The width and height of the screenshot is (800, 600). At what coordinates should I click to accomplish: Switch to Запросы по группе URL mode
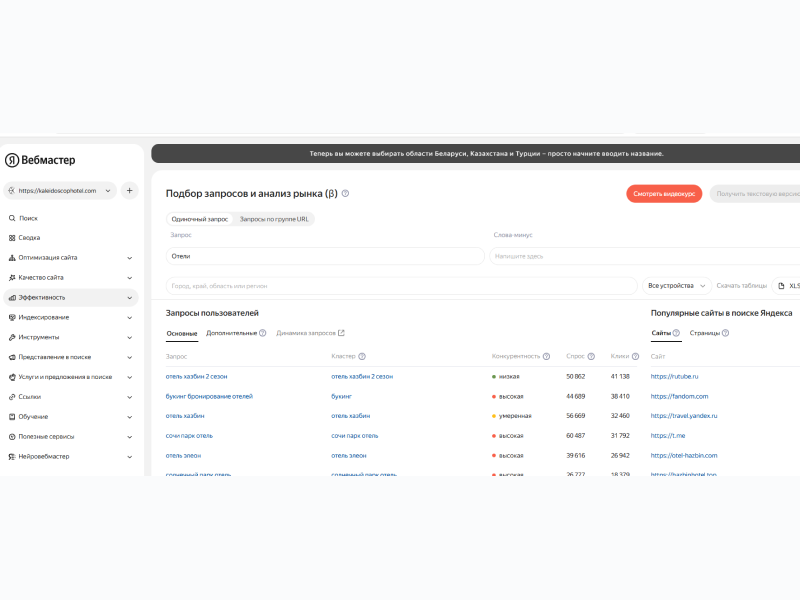275,218
